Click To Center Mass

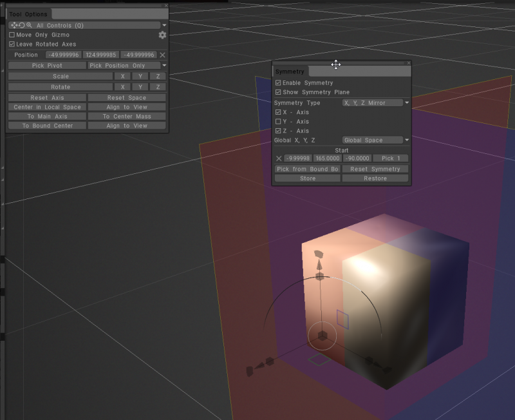pyautogui.click(x=126, y=116)
